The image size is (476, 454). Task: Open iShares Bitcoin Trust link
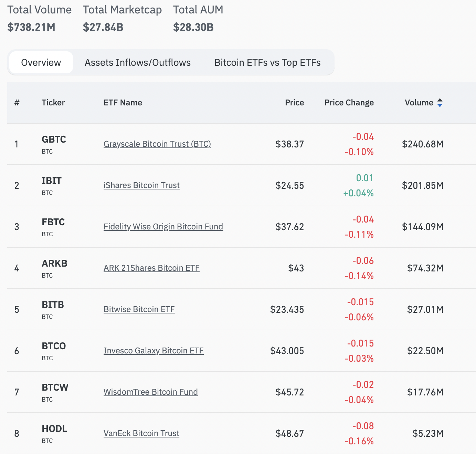[141, 185]
